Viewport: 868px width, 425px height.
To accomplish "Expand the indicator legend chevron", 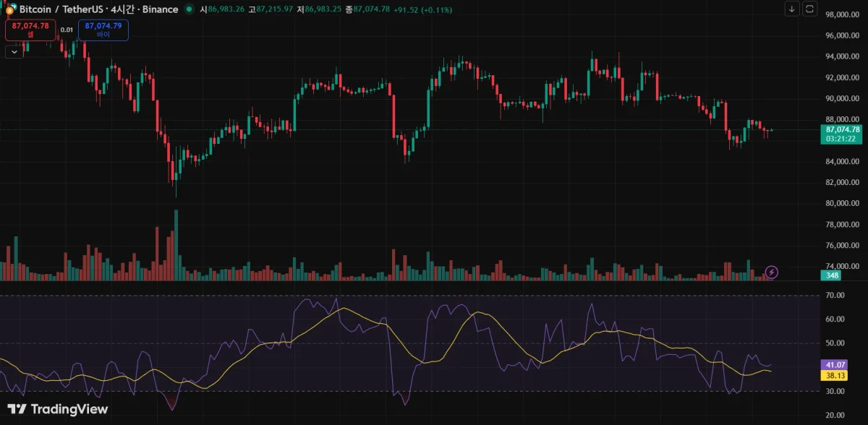I will click(x=14, y=51).
